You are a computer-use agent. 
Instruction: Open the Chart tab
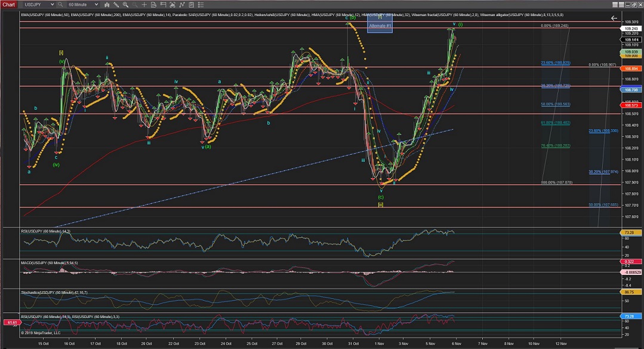tap(8, 5)
